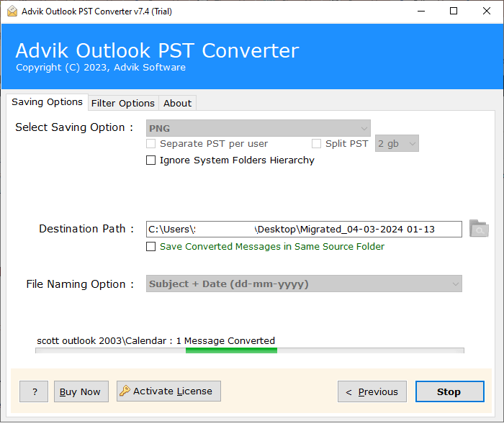Click the Buy Now button
The height and width of the screenshot is (426, 504).
click(x=81, y=391)
